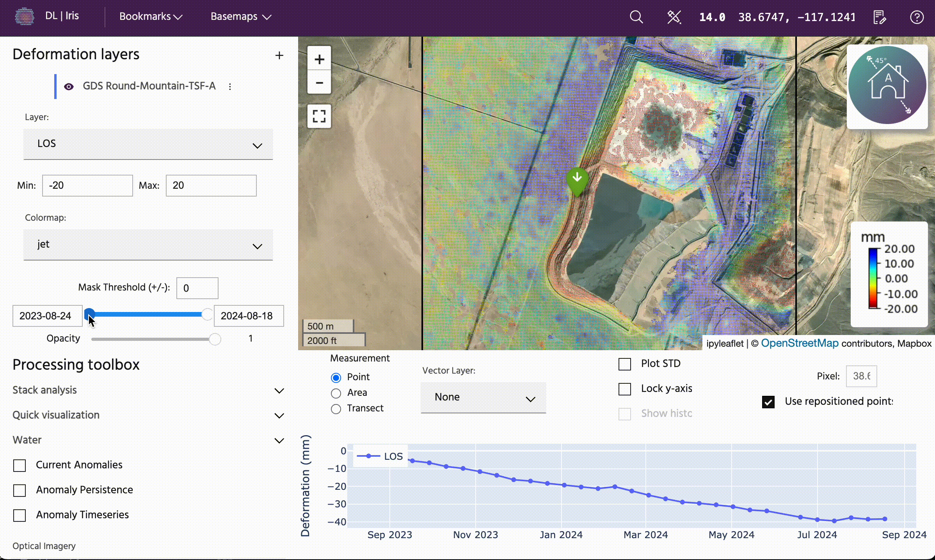Open the notes edit icon
This screenshot has height=560, width=935.
tap(880, 17)
